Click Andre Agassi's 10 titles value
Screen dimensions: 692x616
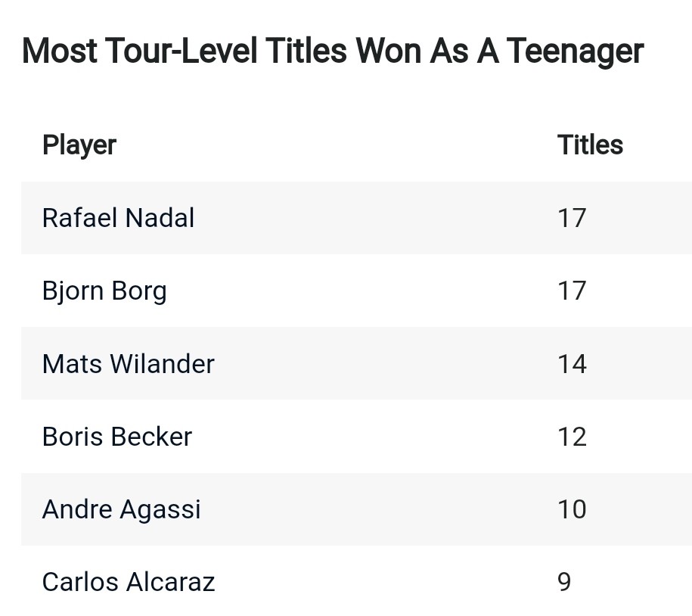tap(572, 509)
